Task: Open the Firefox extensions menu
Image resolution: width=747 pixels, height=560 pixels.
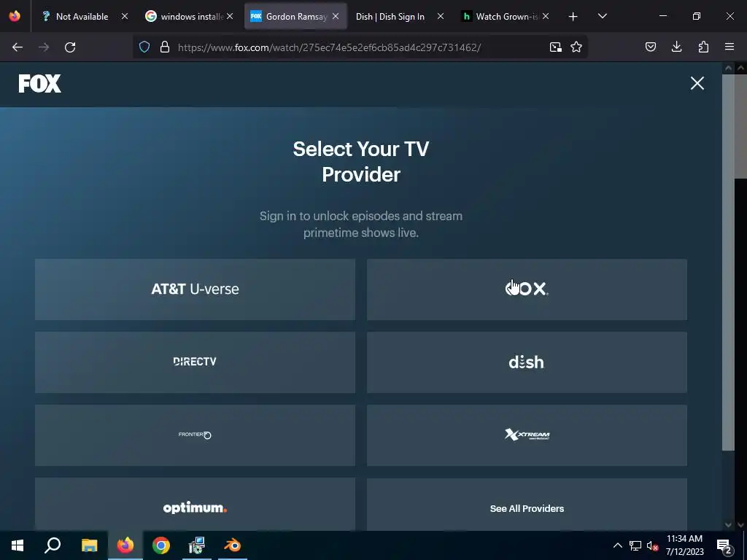Action: 703,47
